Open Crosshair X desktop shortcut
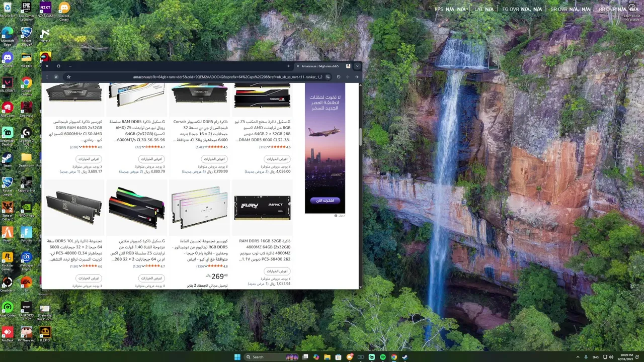Viewport: 644px width, 362px height. [x=7, y=285]
